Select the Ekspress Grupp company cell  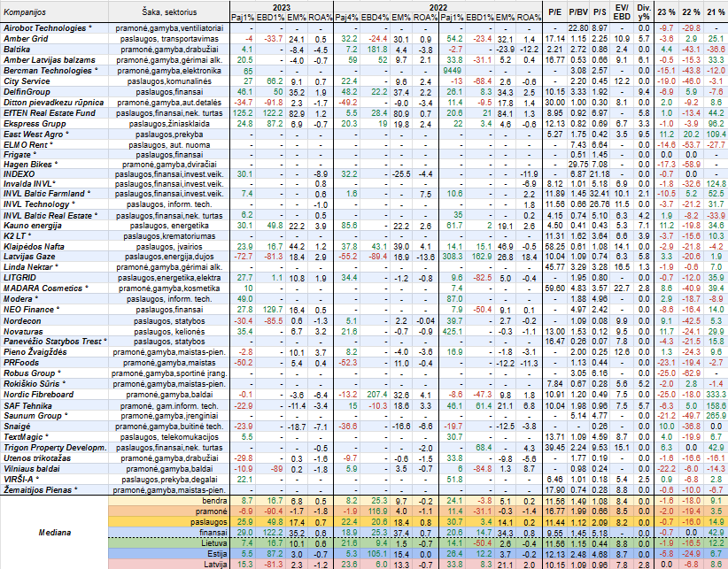pyautogui.click(x=35, y=124)
